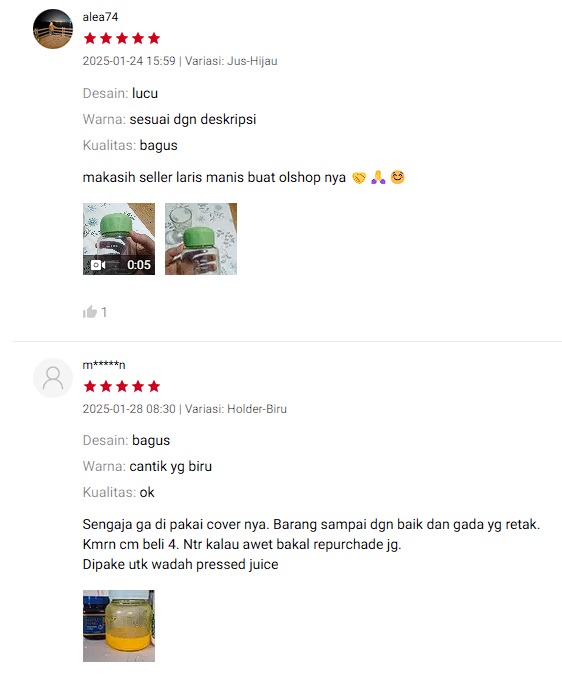The width and height of the screenshot is (562, 674).
Task: Open alea74's profile avatar picture
Action: coord(53,29)
